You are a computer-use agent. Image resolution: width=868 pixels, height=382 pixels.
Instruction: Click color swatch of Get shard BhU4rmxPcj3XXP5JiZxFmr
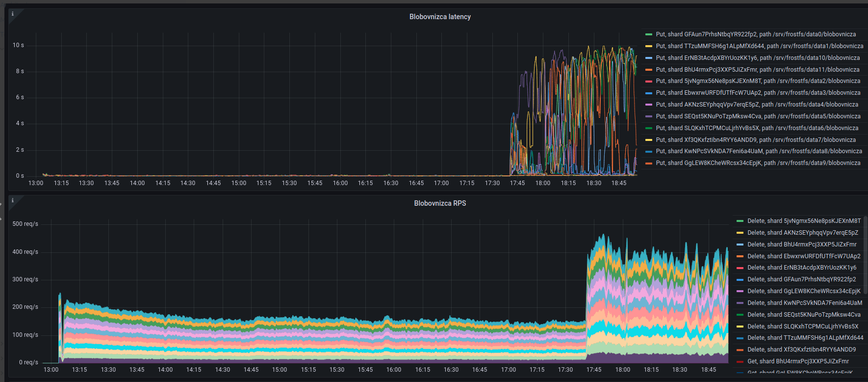740,361
